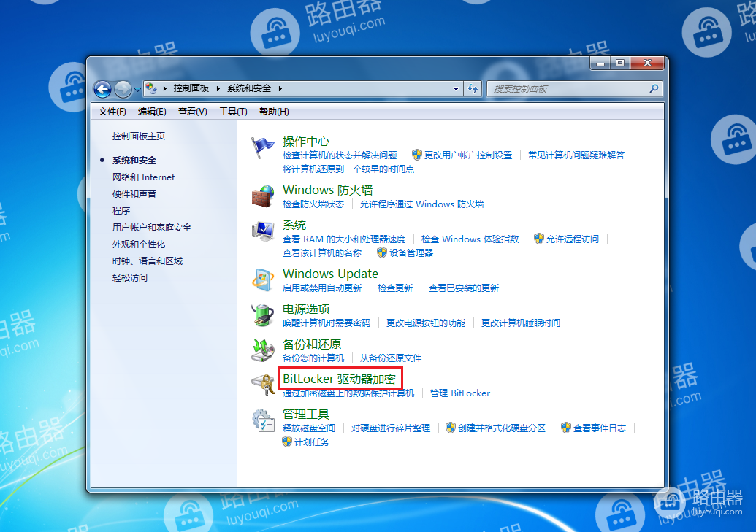Image resolution: width=756 pixels, height=532 pixels.
Task: Click 检查更新 link
Action: pyautogui.click(x=395, y=288)
